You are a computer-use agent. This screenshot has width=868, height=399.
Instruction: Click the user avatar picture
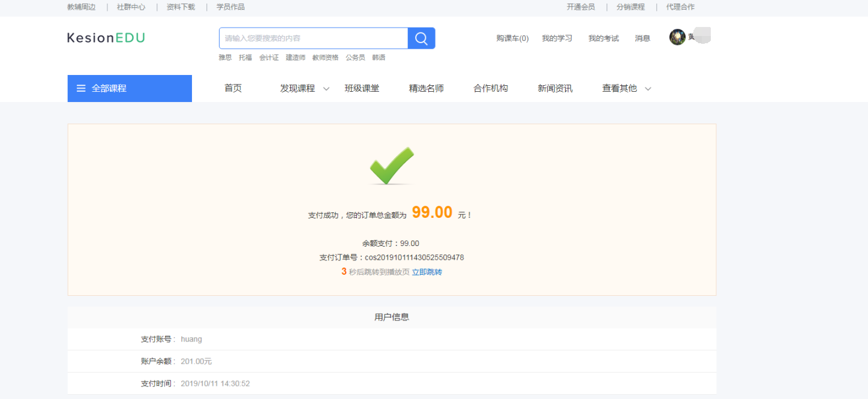pos(677,38)
